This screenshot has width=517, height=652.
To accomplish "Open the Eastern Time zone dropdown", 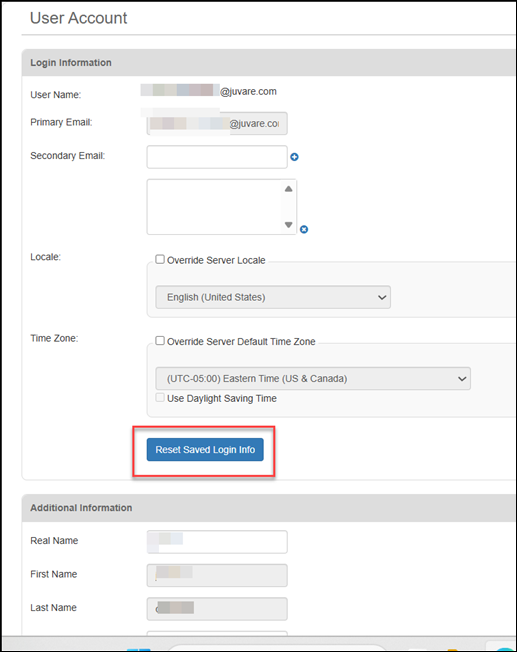I will 313,378.
